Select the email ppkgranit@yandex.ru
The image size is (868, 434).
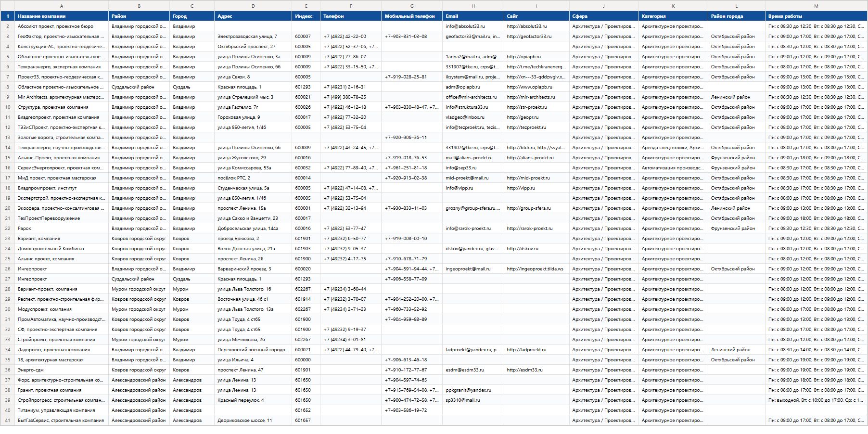473,390
